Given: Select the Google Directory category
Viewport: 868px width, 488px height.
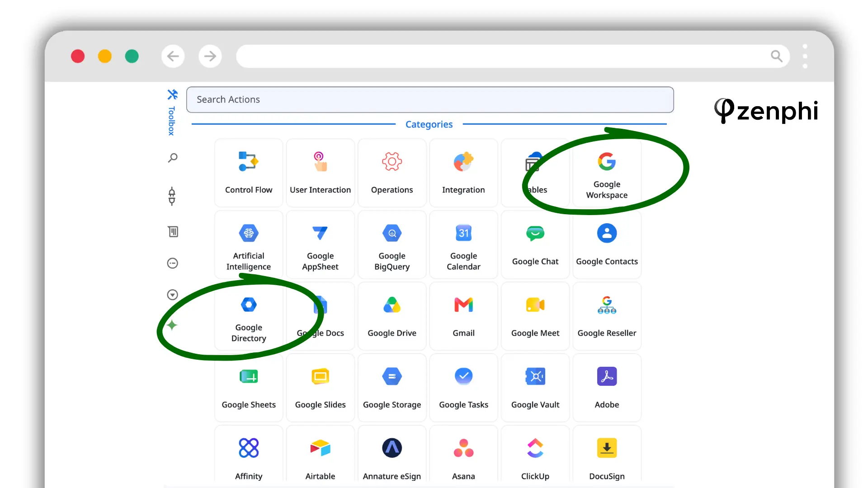Looking at the screenshot, I should (249, 316).
